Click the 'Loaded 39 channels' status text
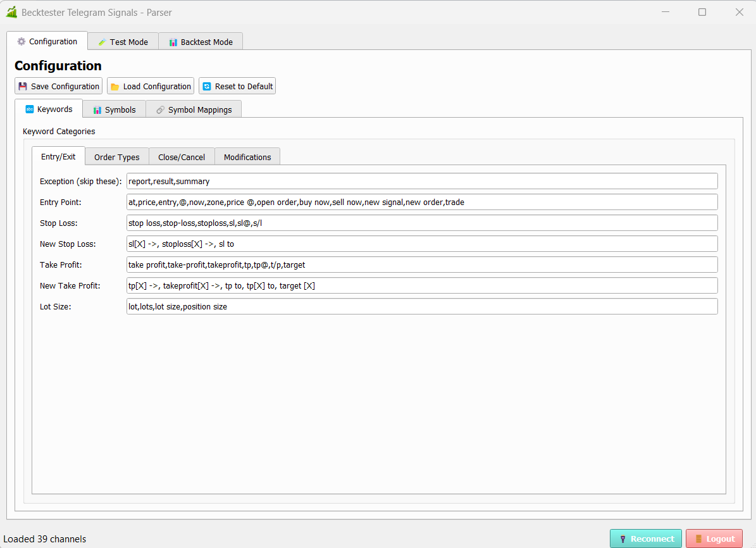The height and width of the screenshot is (548, 756). tap(45, 539)
